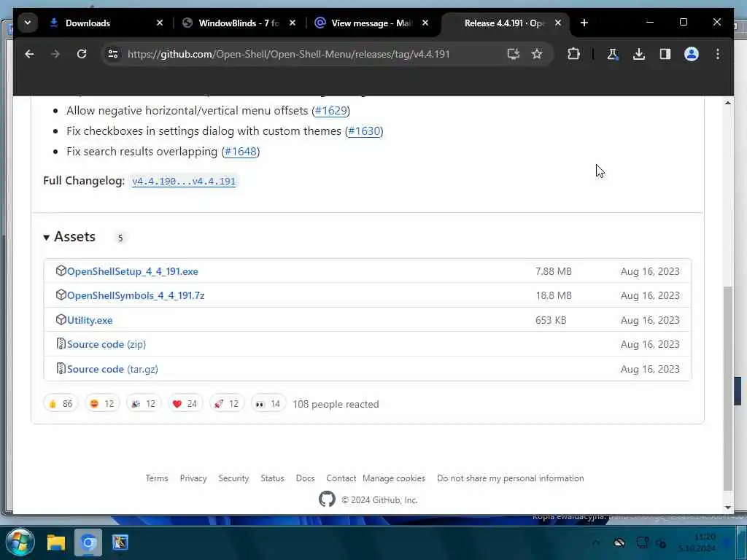Open the Privacy footer link
The width and height of the screenshot is (747, 560).
point(193,478)
